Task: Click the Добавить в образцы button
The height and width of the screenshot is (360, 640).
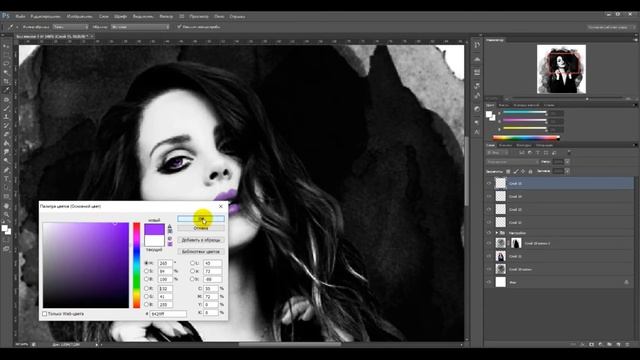Action: click(x=201, y=240)
